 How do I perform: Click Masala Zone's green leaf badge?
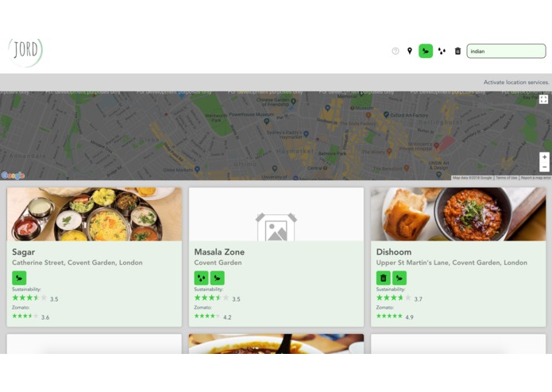(x=217, y=278)
